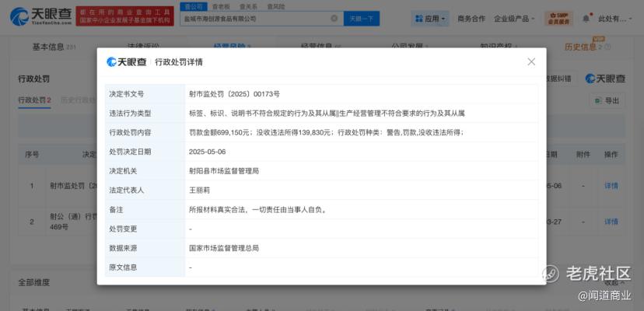Click the 数据纠错 link
This screenshot has width=644, height=311.
click(x=558, y=79)
